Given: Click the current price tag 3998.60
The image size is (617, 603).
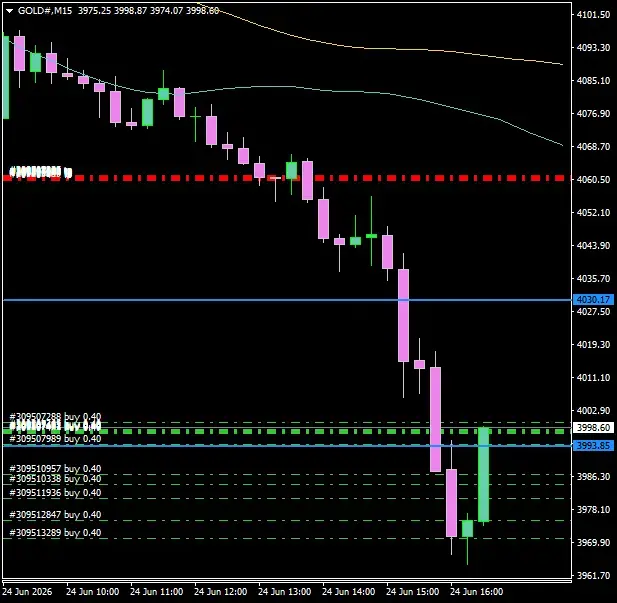Looking at the screenshot, I should point(593,427).
